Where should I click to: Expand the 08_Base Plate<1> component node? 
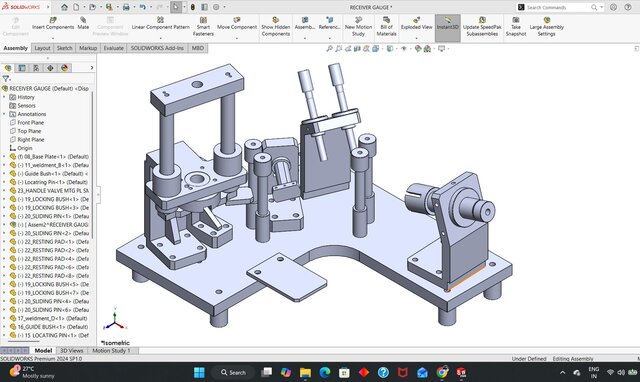tap(4, 157)
